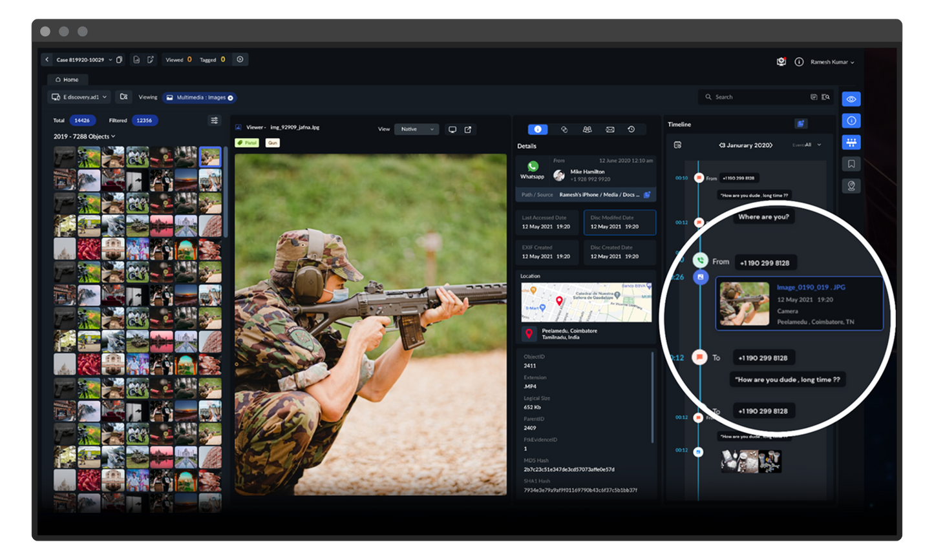Switch to the Home tab
The image size is (934, 560).
[x=67, y=79]
